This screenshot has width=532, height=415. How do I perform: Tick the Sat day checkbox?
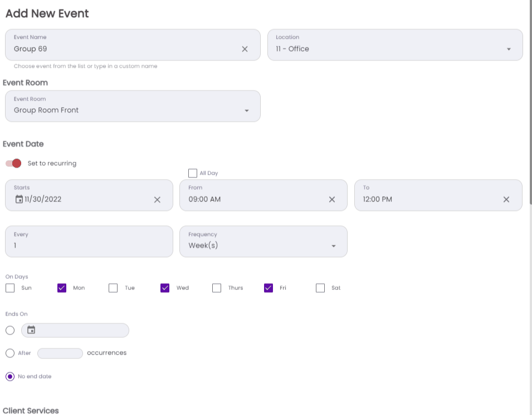320,288
